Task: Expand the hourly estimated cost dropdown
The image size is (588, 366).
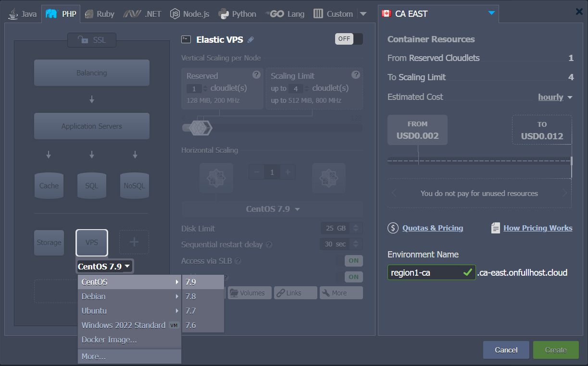Action: tap(555, 97)
